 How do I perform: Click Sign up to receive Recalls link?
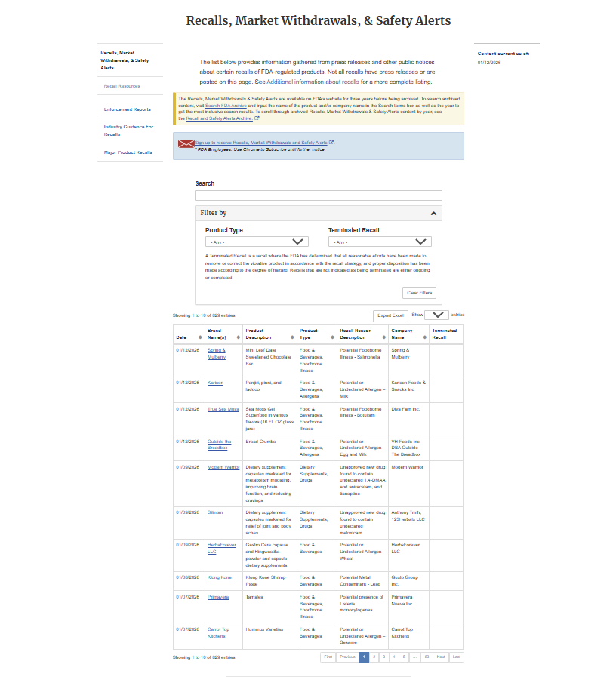click(x=261, y=143)
